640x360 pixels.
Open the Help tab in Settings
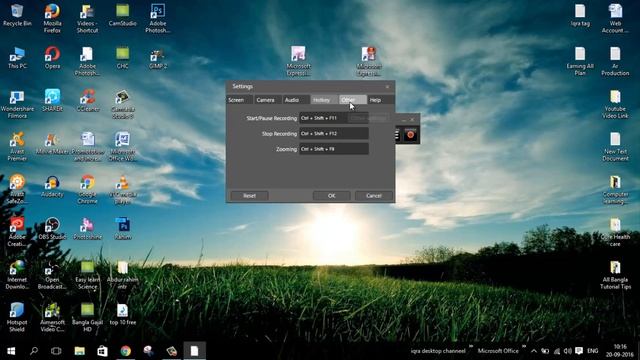point(380,100)
